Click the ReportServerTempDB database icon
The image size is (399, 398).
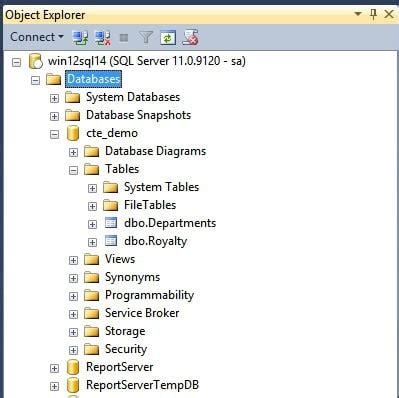click(73, 385)
